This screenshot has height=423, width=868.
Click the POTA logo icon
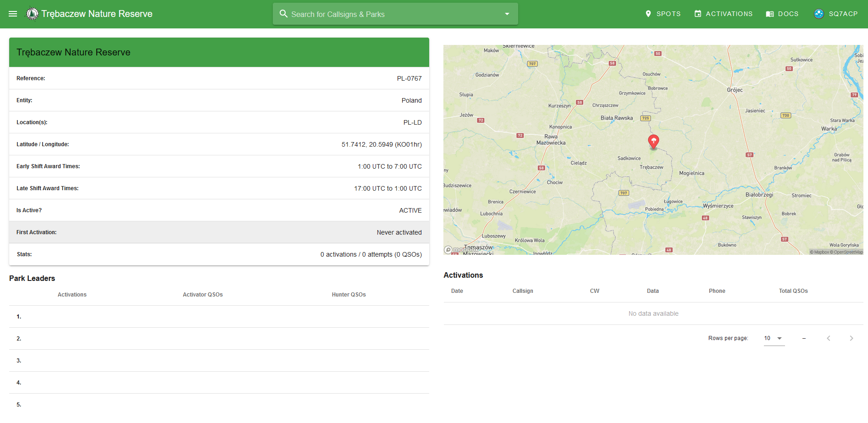pyautogui.click(x=32, y=14)
